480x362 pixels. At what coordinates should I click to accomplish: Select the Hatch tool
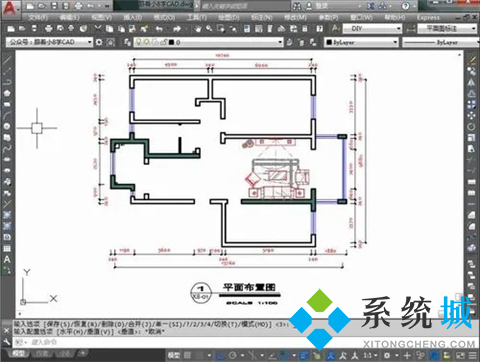[7, 215]
